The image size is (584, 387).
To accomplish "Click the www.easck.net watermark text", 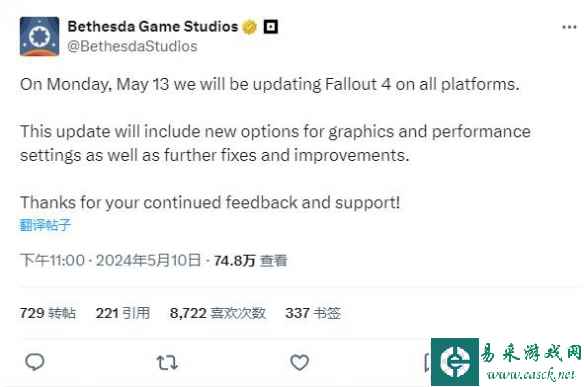I will pyautogui.click(x=531, y=375).
